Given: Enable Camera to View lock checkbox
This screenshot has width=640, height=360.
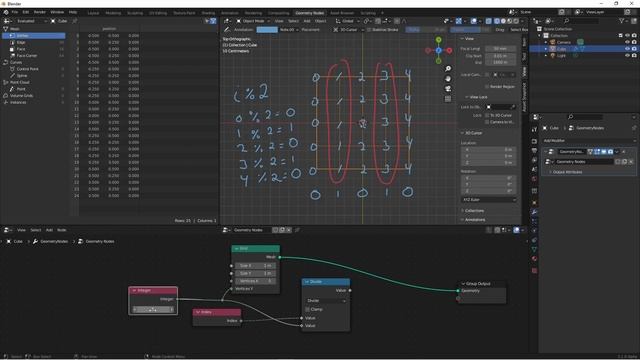Looking at the screenshot, I should click(487, 122).
